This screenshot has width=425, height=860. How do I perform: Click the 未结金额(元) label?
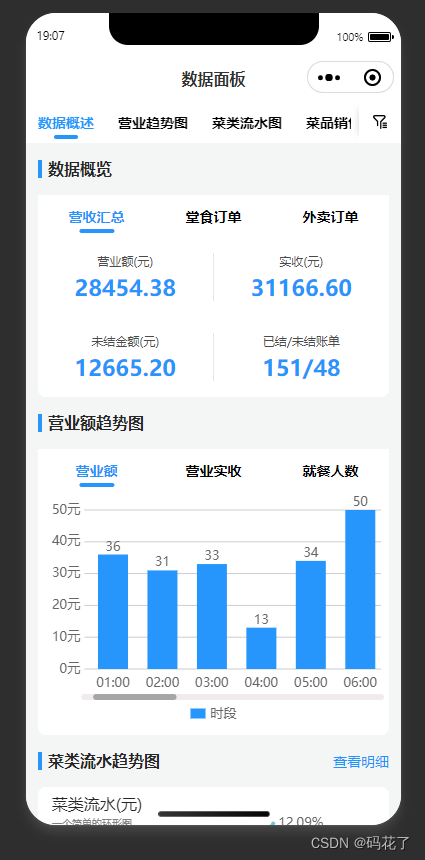click(x=126, y=342)
